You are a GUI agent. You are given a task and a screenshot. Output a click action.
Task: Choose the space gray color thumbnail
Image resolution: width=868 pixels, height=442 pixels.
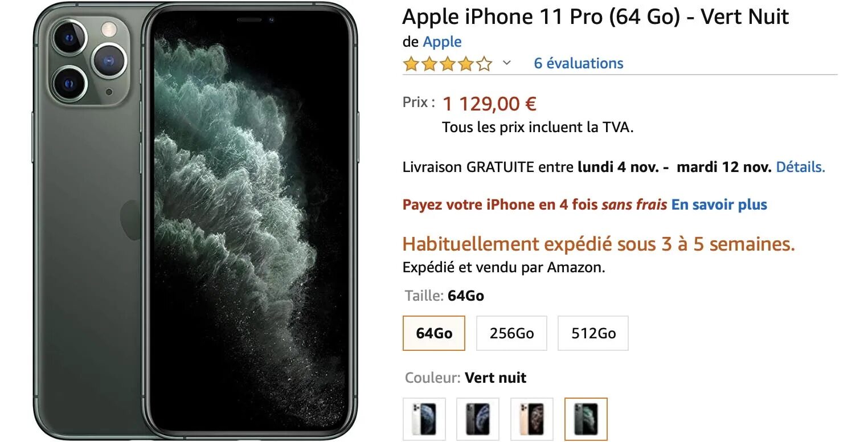[x=478, y=419]
